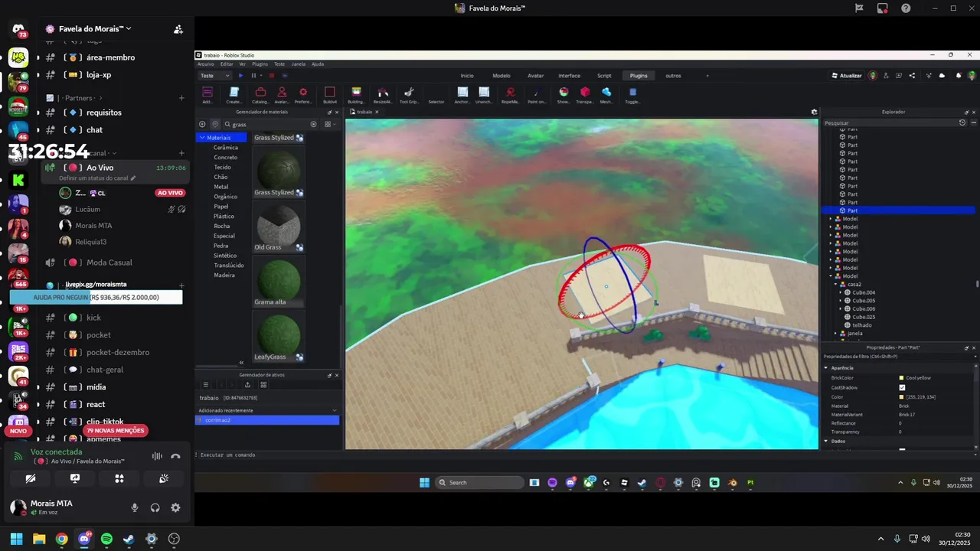Click the BrickColor Cool yellow swatch
This screenshot has height=551, width=980.
pyautogui.click(x=902, y=378)
